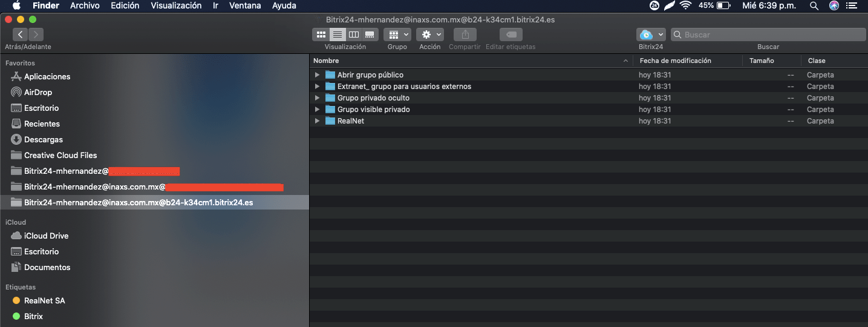Open AirDrop in the sidebar

pos(38,93)
